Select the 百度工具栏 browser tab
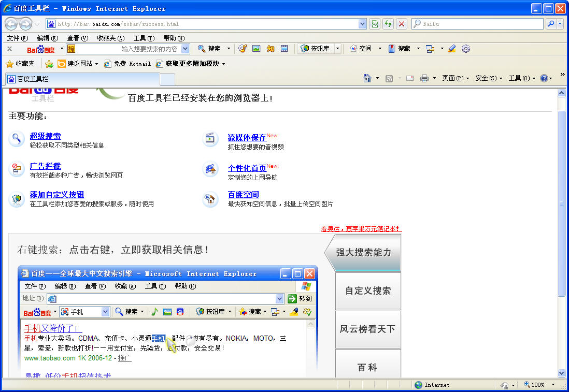569x392 pixels. (x=82, y=79)
